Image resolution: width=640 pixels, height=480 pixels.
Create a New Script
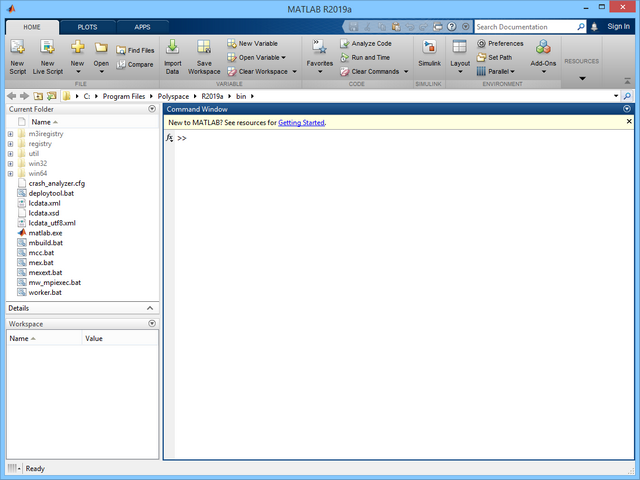(x=18, y=57)
